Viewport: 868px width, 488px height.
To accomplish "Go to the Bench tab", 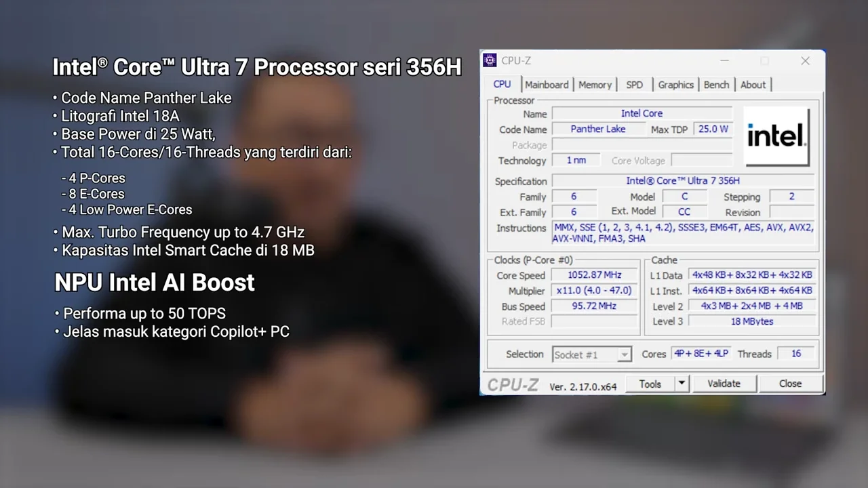I will point(716,85).
